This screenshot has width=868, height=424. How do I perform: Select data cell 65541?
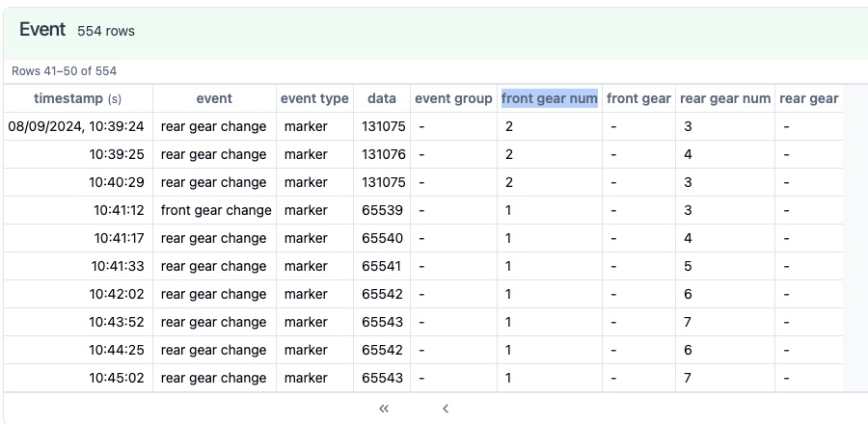point(382,267)
